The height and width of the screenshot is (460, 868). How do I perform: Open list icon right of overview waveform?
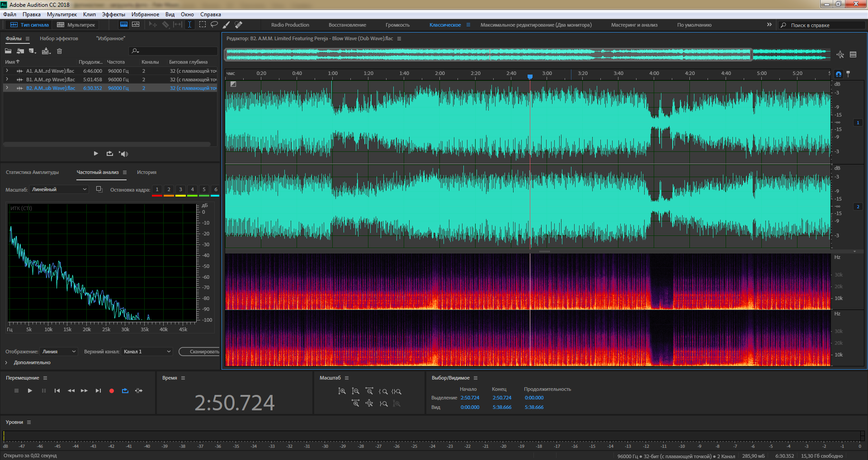click(853, 55)
